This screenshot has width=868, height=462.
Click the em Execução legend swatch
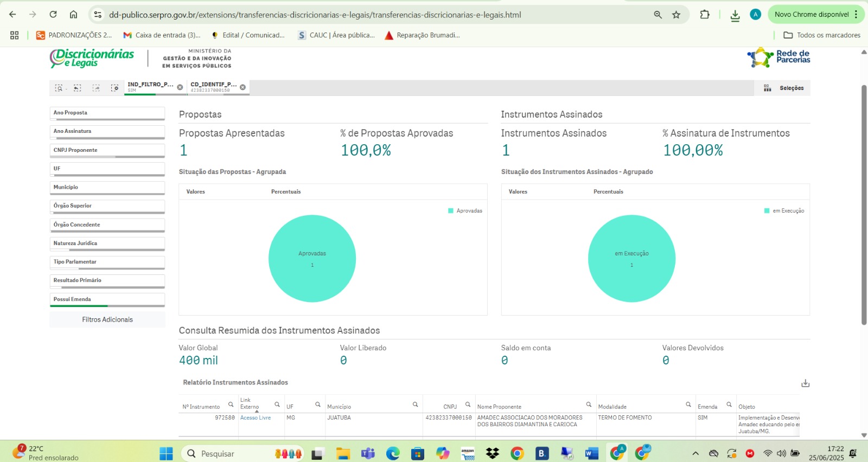coord(767,211)
